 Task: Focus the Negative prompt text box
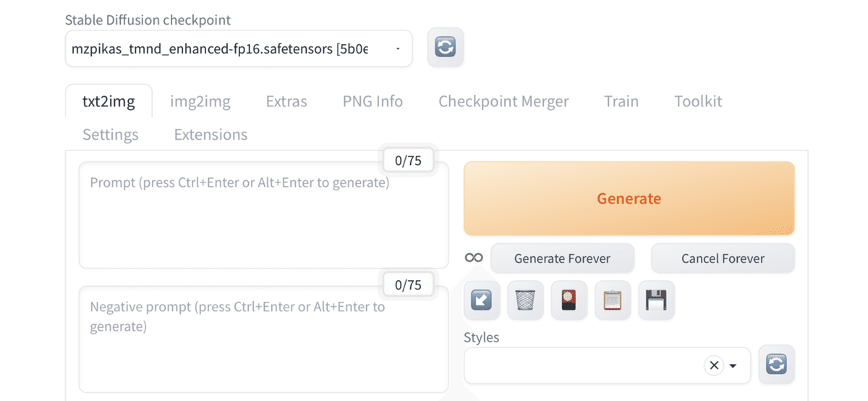pyautogui.click(x=263, y=340)
